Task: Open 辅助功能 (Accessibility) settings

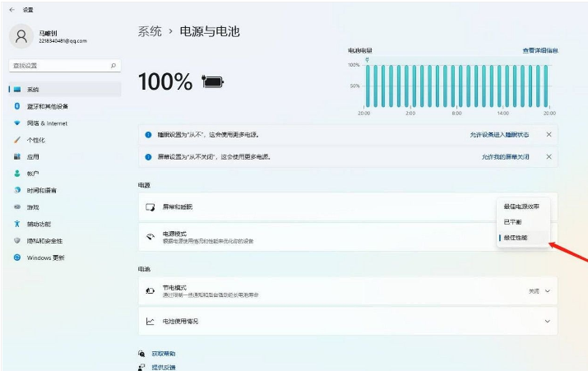Action: pyautogui.click(x=39, y=224)
